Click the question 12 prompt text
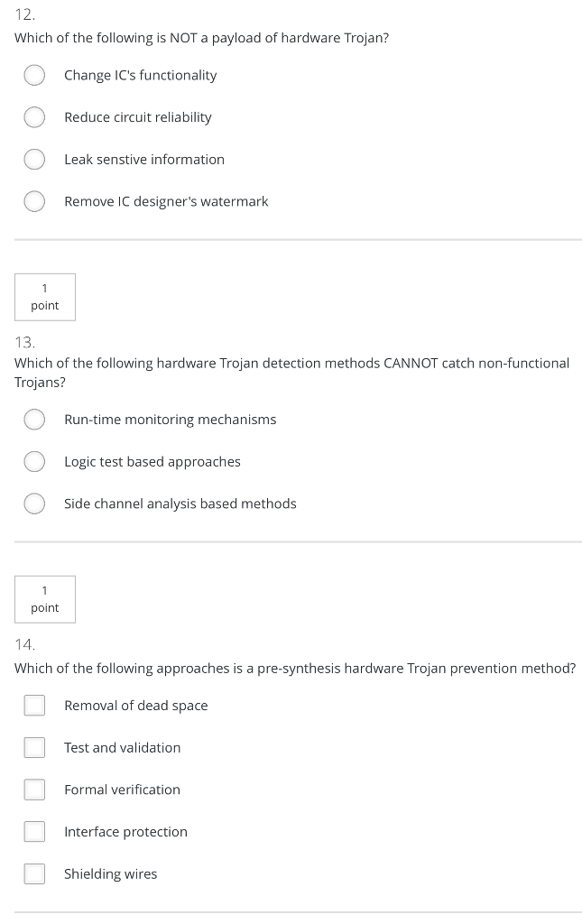The width and height of the screenshot is (582, 924). pyautogui.click(x=201, y=38)
